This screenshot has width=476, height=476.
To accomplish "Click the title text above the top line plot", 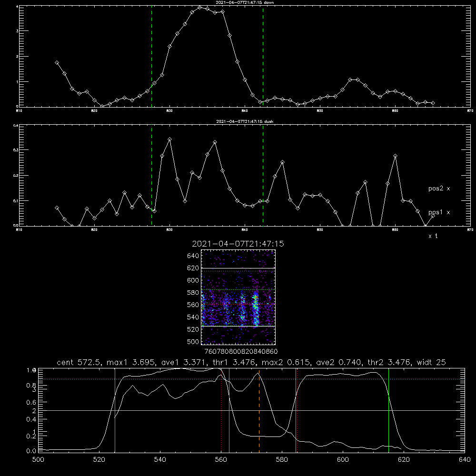I will point(245,2).
